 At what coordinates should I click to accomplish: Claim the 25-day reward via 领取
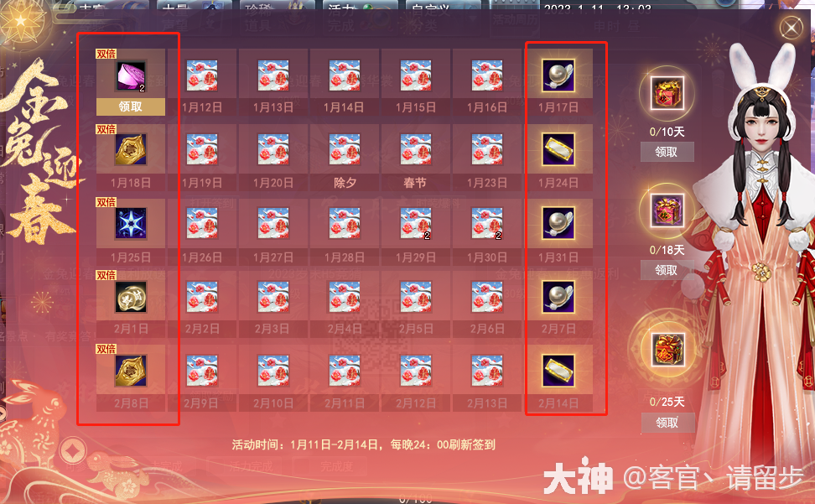click(x=667, y=423)
